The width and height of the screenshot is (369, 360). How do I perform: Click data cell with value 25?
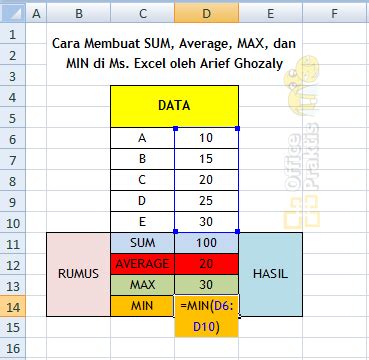click(206, 201)
